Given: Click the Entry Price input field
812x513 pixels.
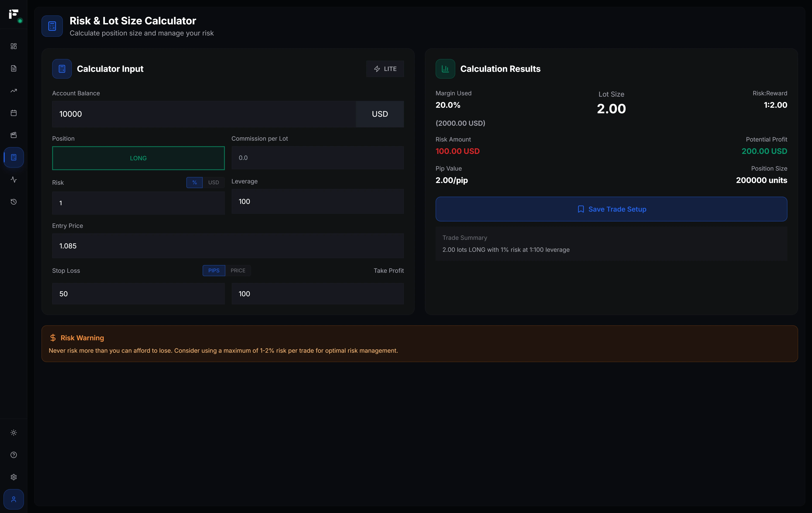Looking at the screenshot, I should click(x=228, y=246).
